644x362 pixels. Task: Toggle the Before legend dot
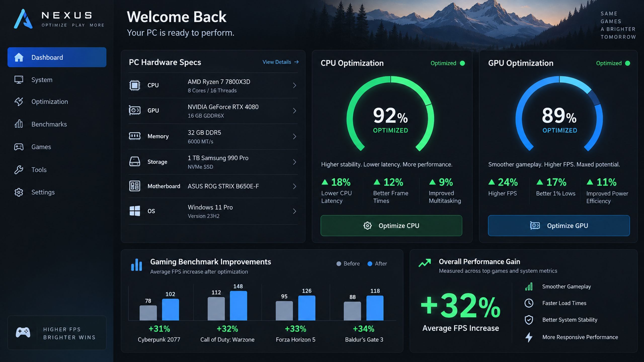(x=339, y=264)
